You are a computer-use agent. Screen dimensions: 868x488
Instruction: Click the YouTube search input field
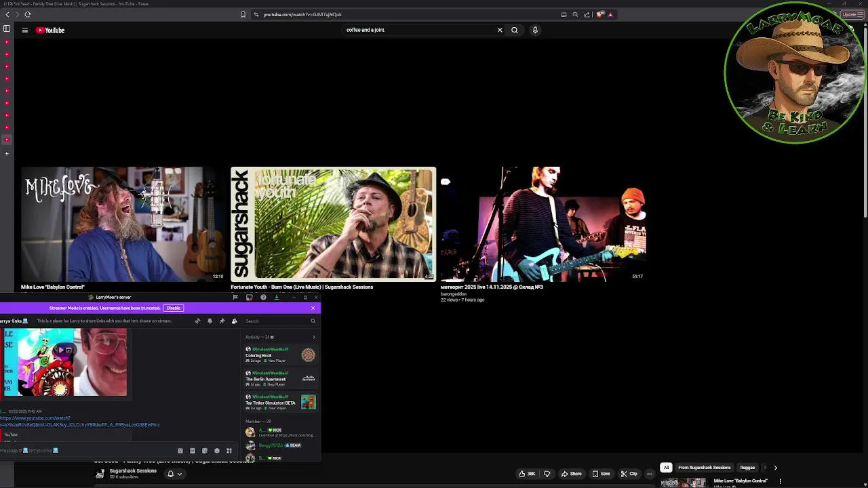[x=418, y=30]
